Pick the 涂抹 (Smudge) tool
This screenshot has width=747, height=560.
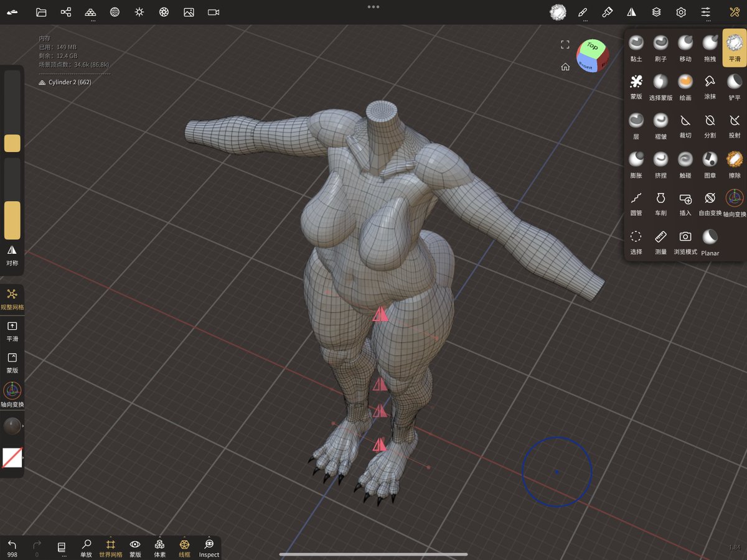tap(710, 86)
